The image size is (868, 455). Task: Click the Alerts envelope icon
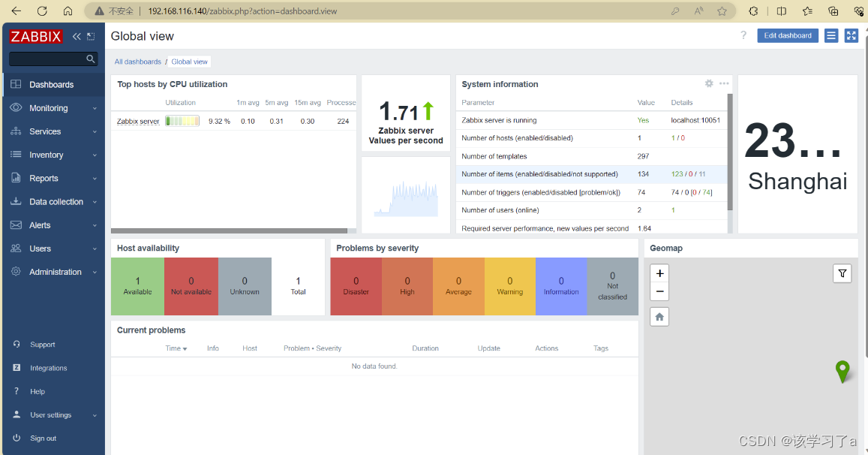16,225
